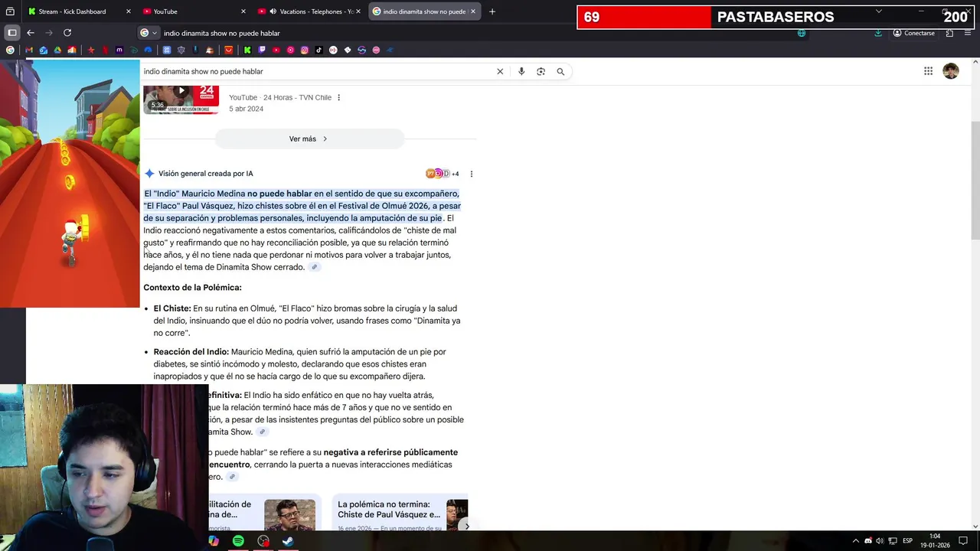Switch to the Vacations - Telephones tab
Screen dimensions: 980x551
pyautogui.click(x=309, y=11)
